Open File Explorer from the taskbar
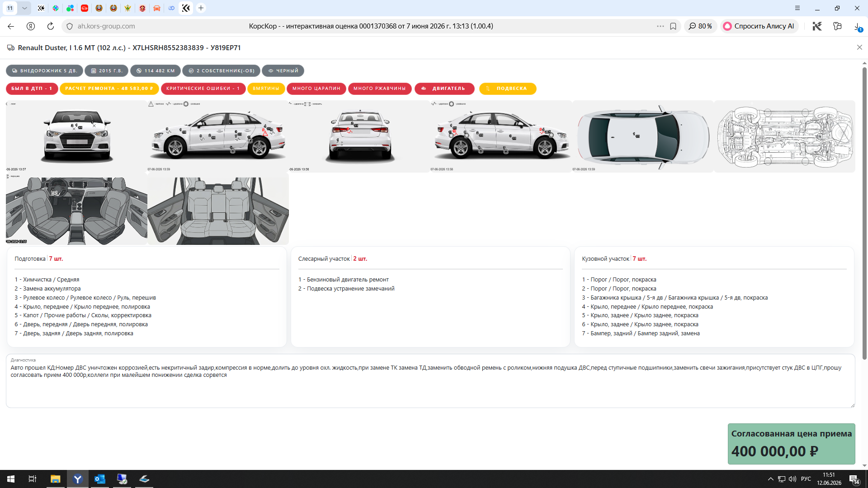The image size is (868, 488). (x=55, y=479)
